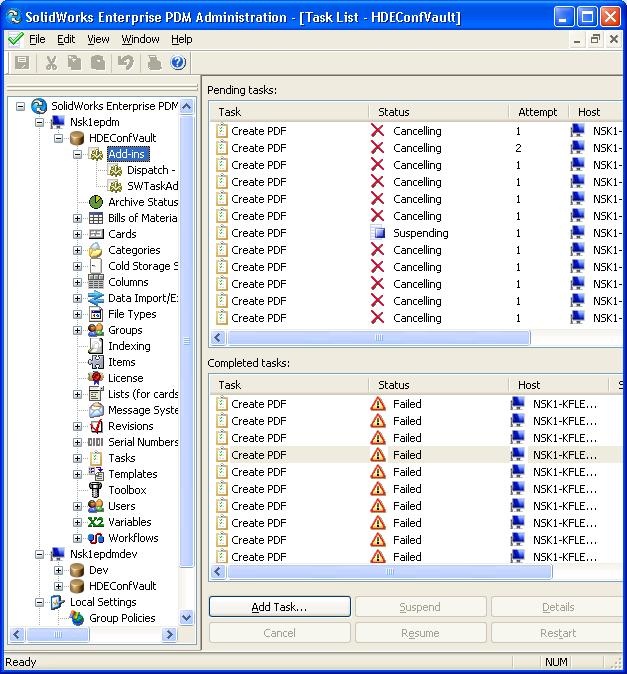
Task: Expand the Dev vault node
Action: point(58,570)
